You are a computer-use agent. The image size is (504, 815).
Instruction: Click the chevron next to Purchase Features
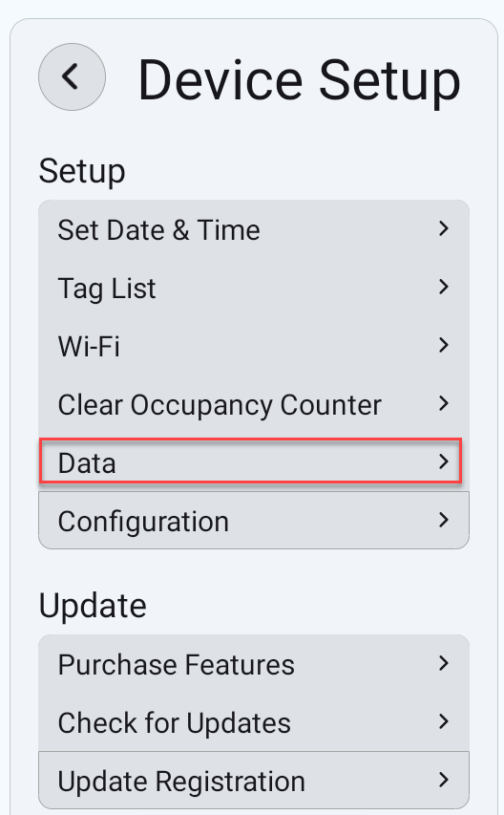(x=443, y=663)
